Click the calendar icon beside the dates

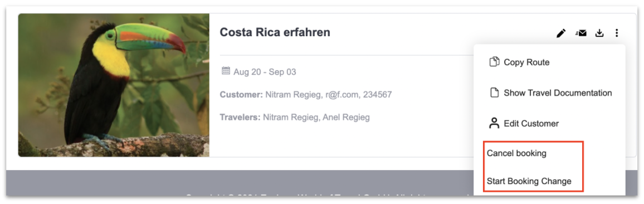click(226, 71)
